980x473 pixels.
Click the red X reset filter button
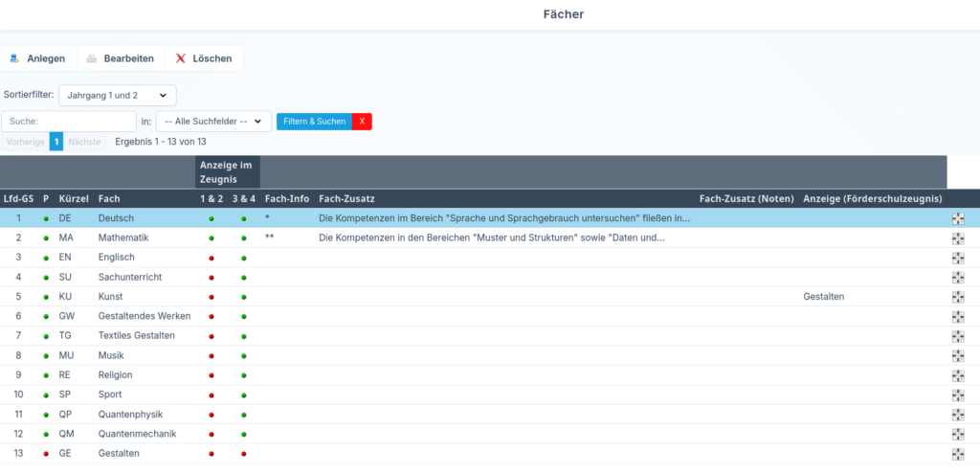[362, 122]
